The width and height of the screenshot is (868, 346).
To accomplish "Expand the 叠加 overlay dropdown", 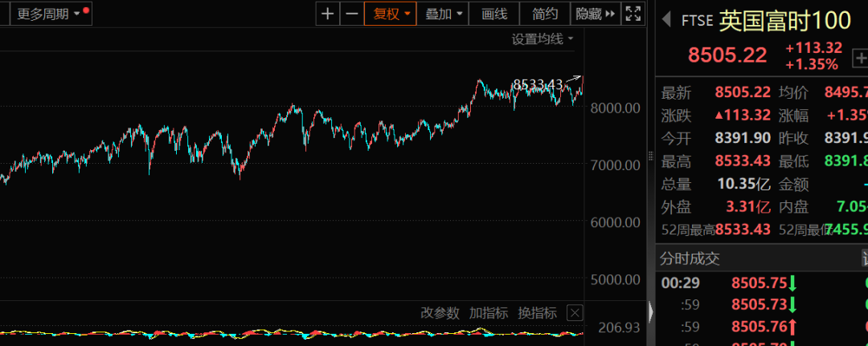I will point(444,14).
